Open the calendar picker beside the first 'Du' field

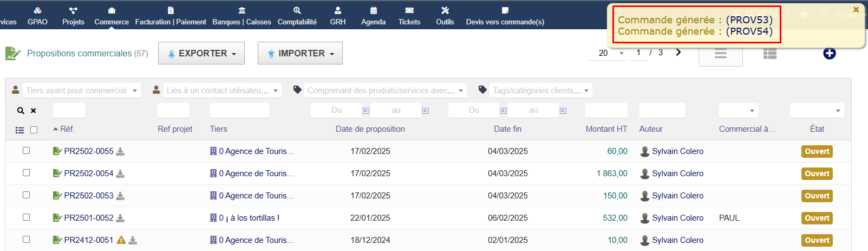click(x=366, y=111)
